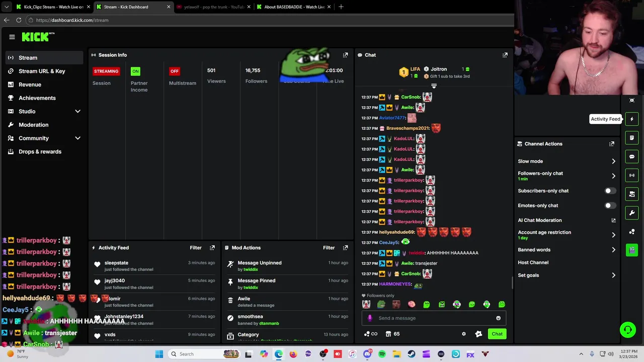Click the broadcast signal icon in right sidebar
The width and height of the screenshot is (644, 362).
click(632, 175)
